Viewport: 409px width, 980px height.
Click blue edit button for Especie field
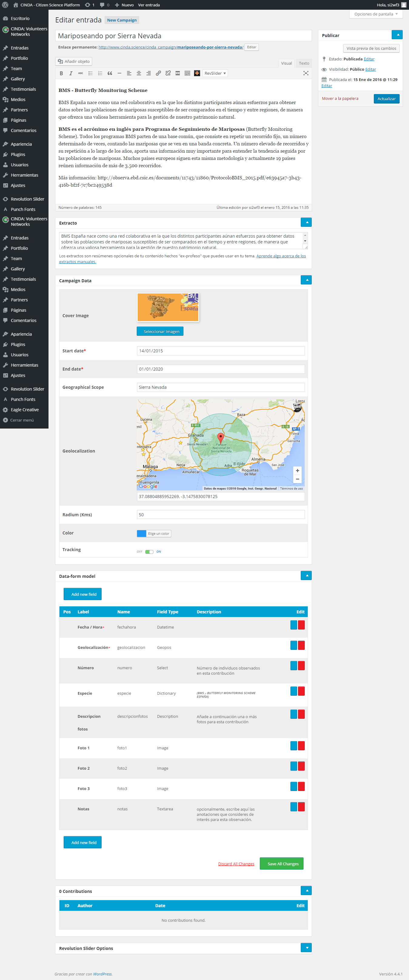coord(293,691)
